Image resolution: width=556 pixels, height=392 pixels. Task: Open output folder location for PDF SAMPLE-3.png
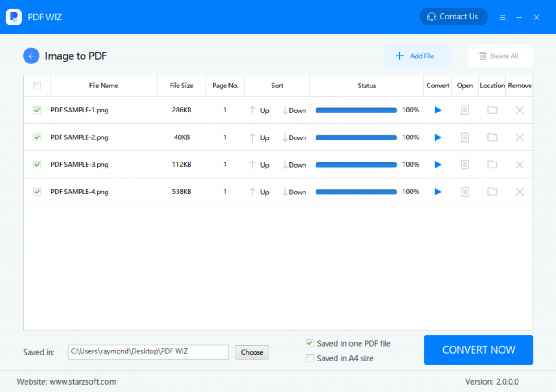492,164
